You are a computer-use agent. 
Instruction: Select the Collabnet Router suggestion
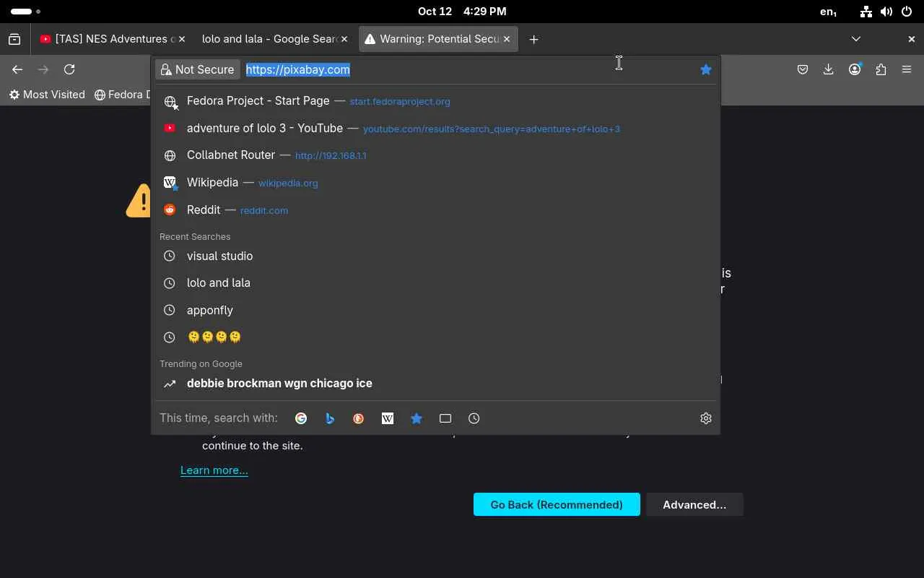point(435,155)
